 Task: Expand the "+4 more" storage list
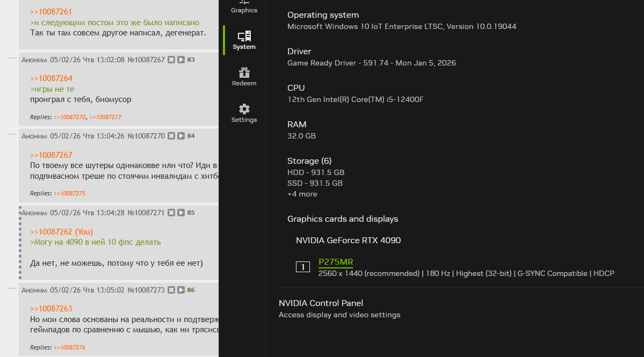(x=302, y=194)
